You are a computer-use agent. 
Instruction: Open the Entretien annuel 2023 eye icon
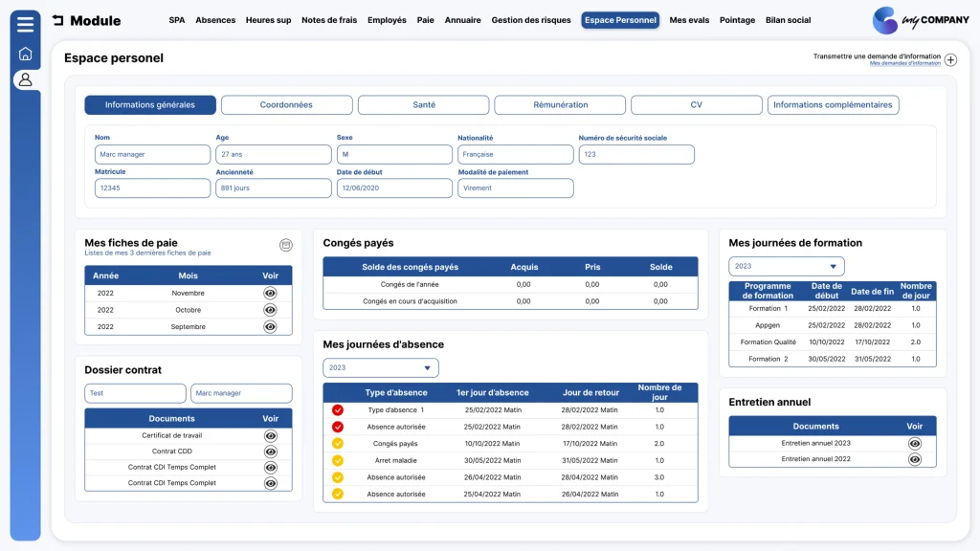(914, 444)
